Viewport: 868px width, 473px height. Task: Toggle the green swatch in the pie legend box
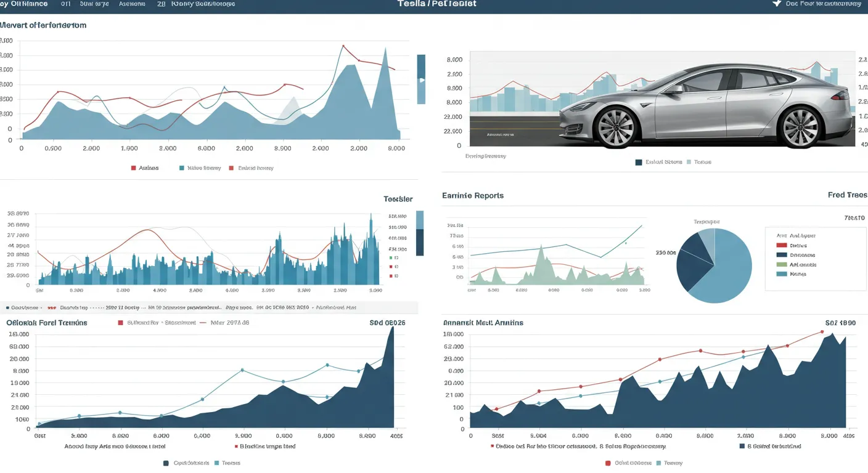coord(782,264)
